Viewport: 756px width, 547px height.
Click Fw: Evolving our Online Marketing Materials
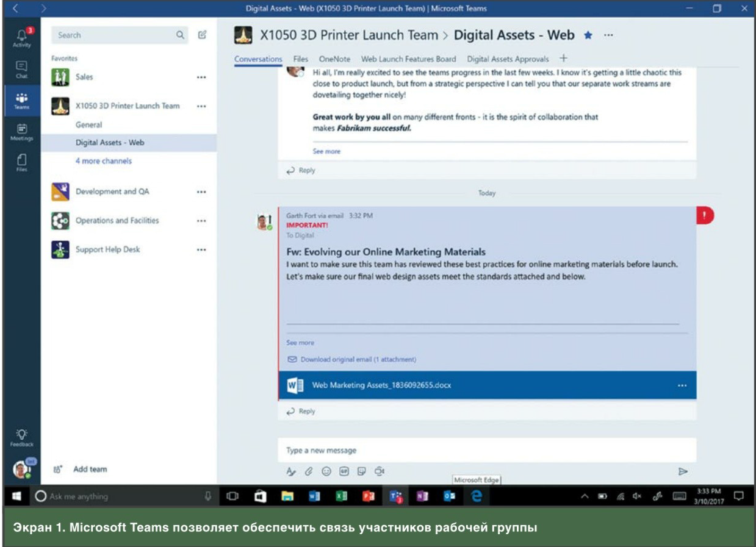386,251
